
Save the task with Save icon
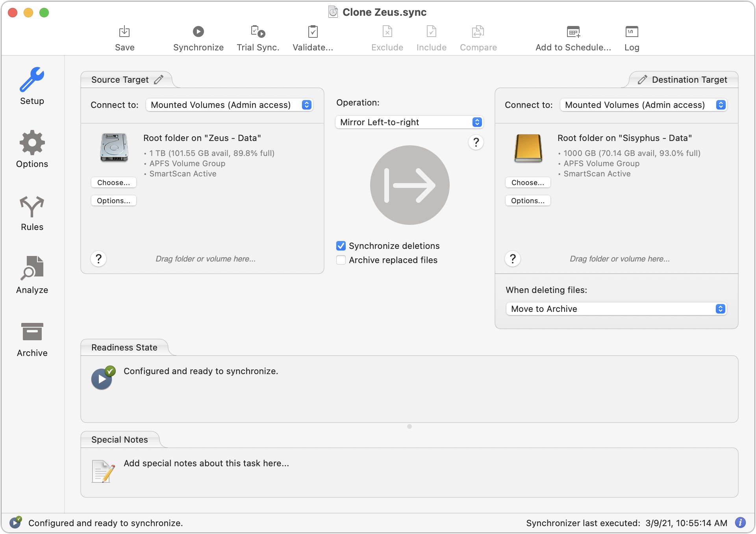124,32
